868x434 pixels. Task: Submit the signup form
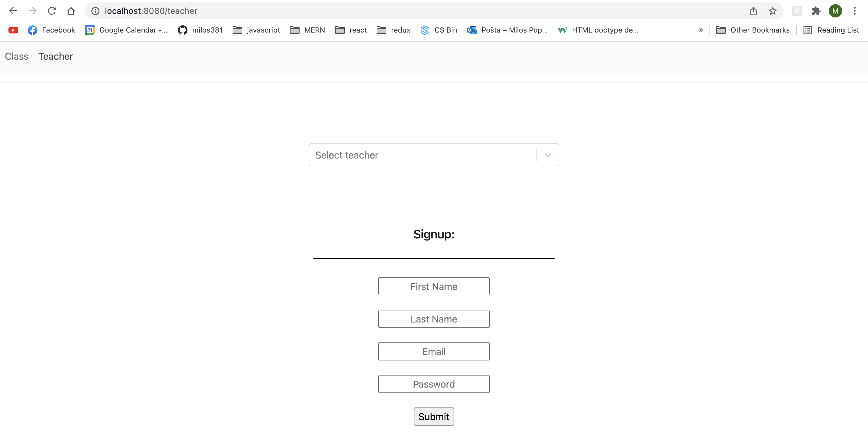(x=434, y=417)
